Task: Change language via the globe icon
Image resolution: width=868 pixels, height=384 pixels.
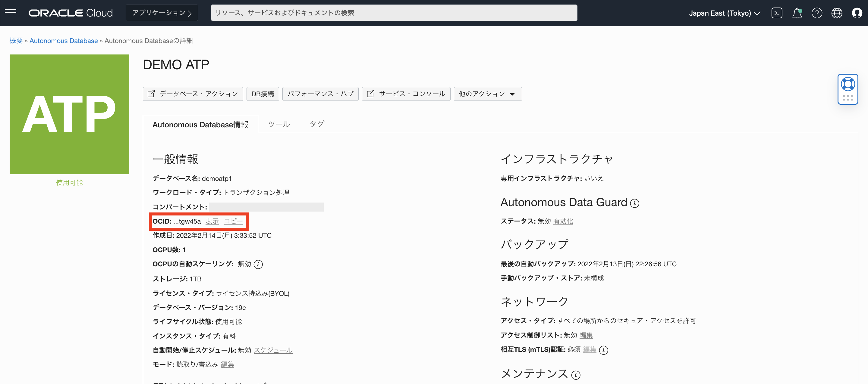Action: point(837,12)
